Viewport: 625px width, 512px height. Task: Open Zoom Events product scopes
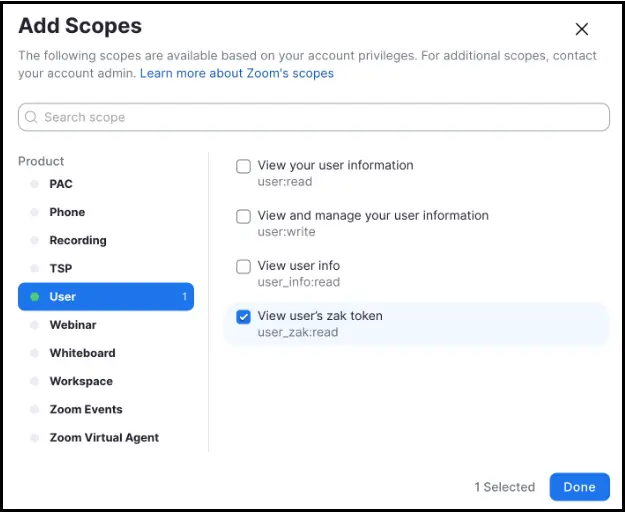(x=86, y=409)
